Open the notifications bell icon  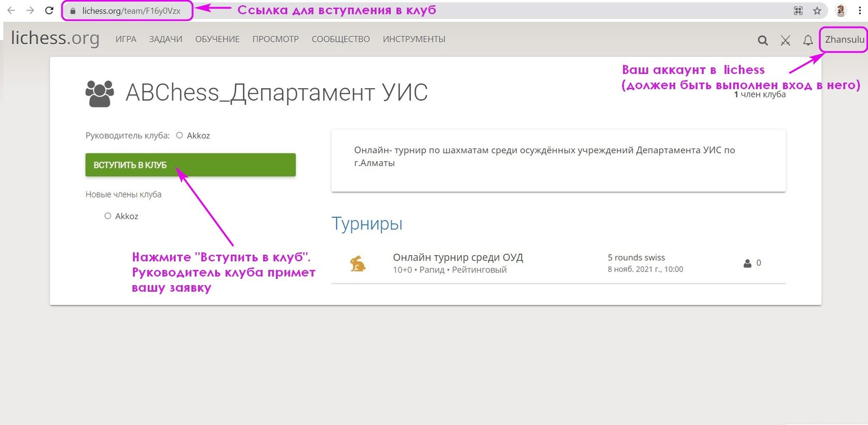(808, 40)
